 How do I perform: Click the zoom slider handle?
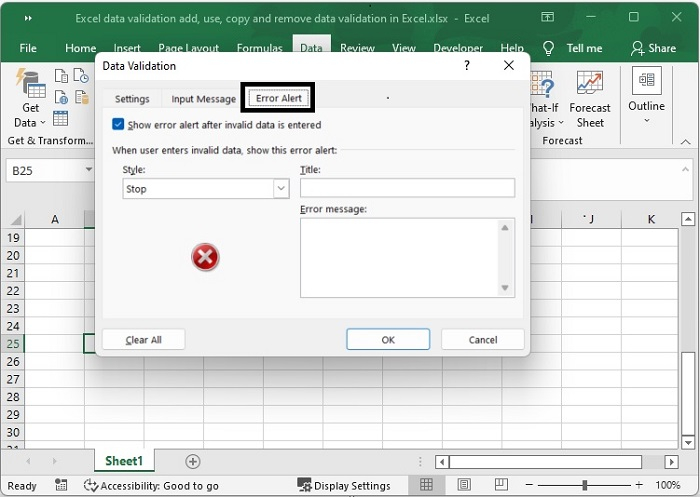(x=584, y=484)
